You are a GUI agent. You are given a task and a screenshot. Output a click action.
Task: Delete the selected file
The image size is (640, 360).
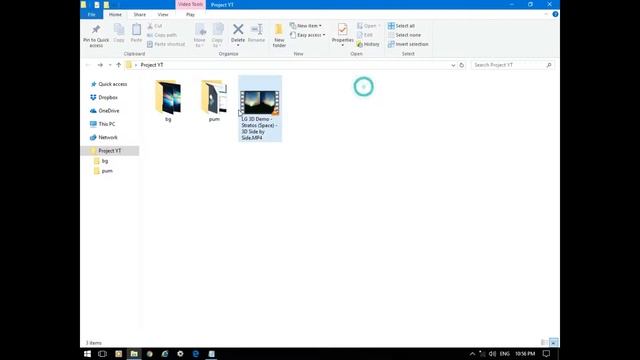pyautogui.click(x=238, y=35)
